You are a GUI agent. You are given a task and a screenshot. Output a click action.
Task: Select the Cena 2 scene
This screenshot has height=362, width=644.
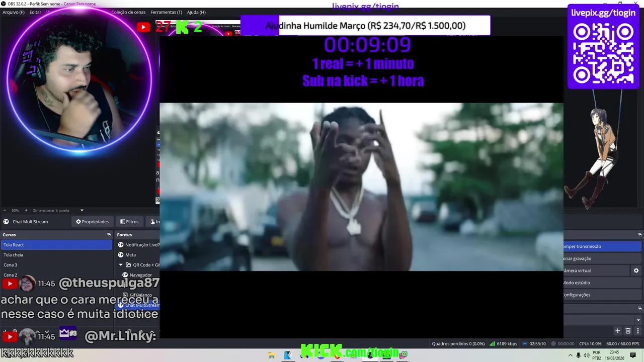[56, 275]
